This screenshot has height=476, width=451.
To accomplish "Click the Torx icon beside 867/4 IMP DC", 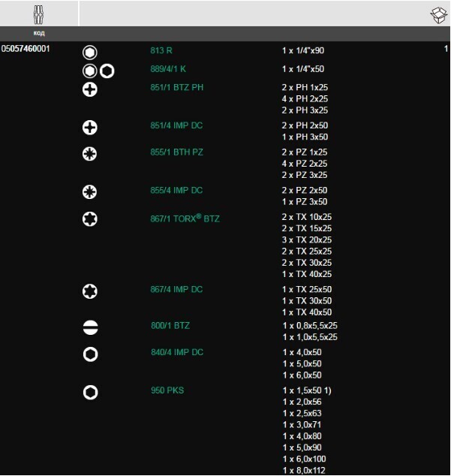I will click(x=90, y=291).
